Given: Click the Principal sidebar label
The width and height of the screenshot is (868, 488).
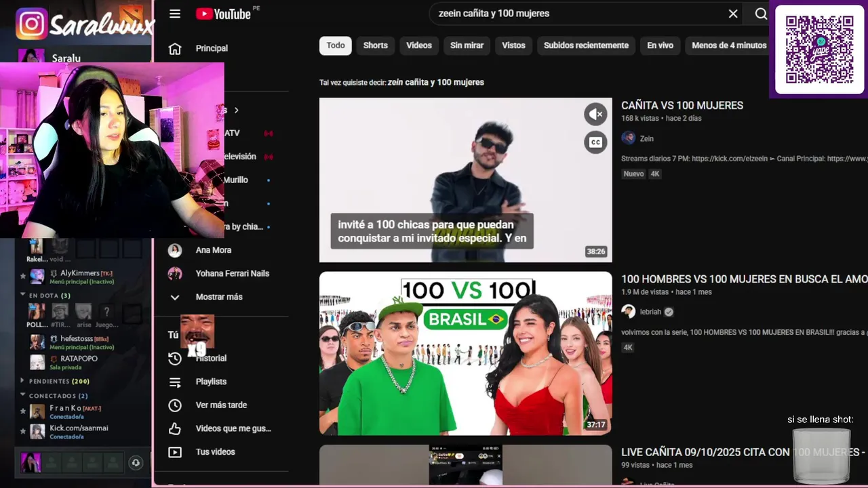Looking at the screenshot, I should pyautogui.click(x=212, y=48).
